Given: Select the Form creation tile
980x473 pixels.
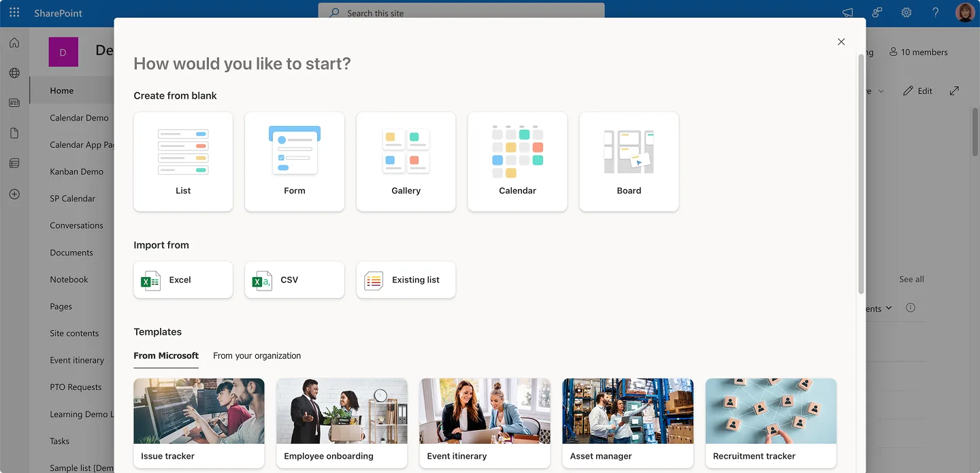Looking at the screenshot, I should (x=294, y=161).
